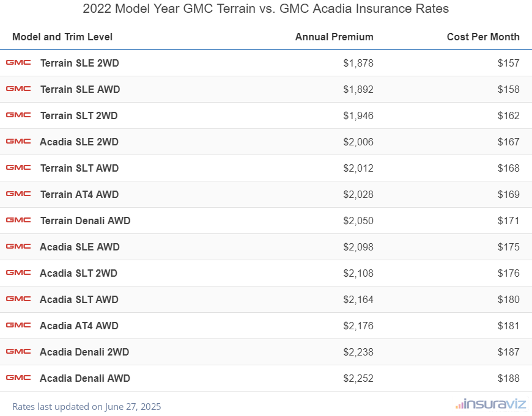Click the $158 monthly cost value
532x416 pixels.
tap(509, 89)
